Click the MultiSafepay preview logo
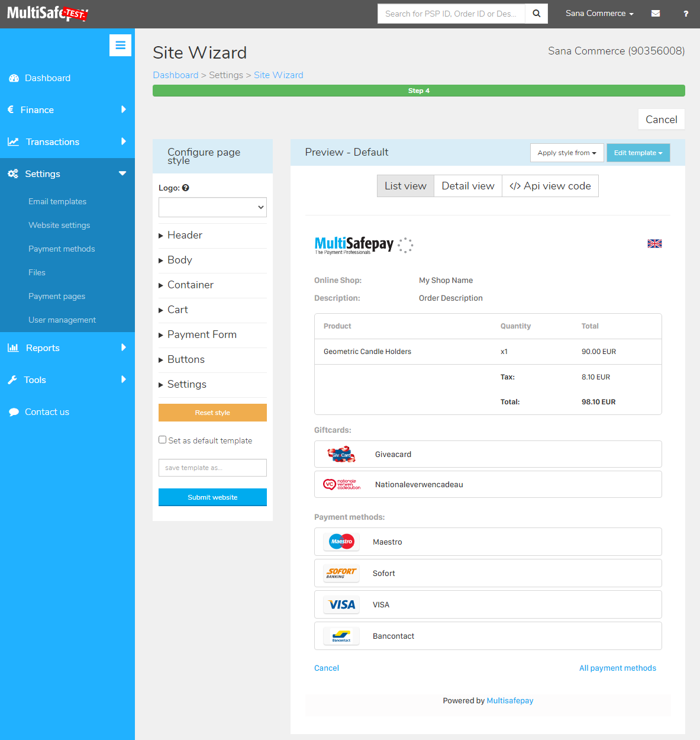Viewport: 700px width, 740px height. click(363, 244)
